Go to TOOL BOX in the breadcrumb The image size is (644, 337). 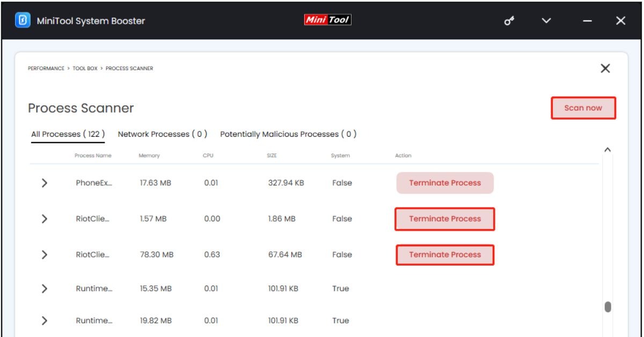(85, 69)
